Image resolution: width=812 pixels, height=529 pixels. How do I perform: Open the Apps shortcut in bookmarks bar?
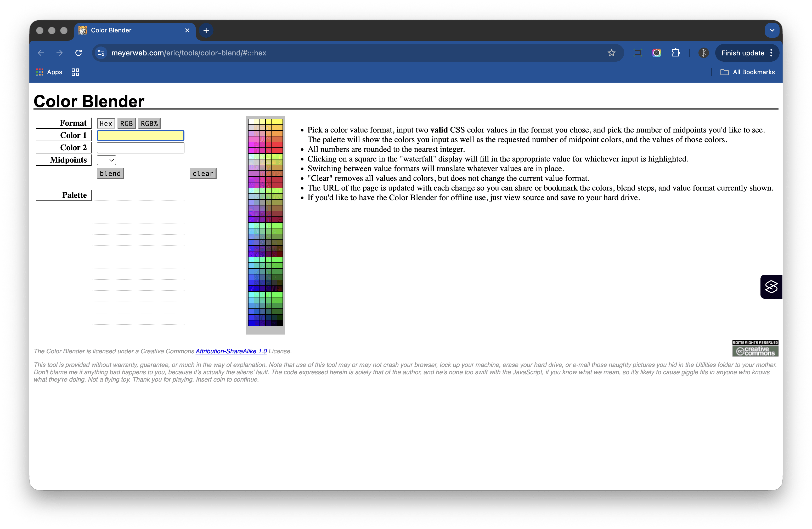coord(49,72)
